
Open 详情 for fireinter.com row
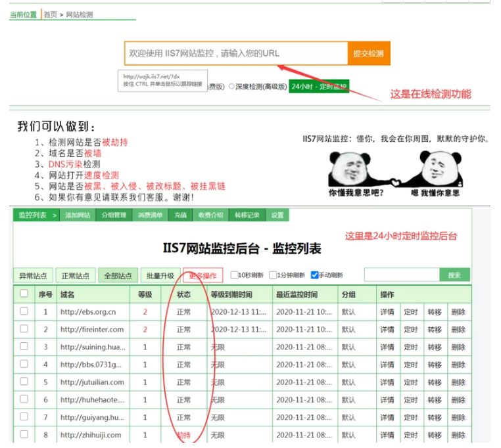[x=387, y=330]
